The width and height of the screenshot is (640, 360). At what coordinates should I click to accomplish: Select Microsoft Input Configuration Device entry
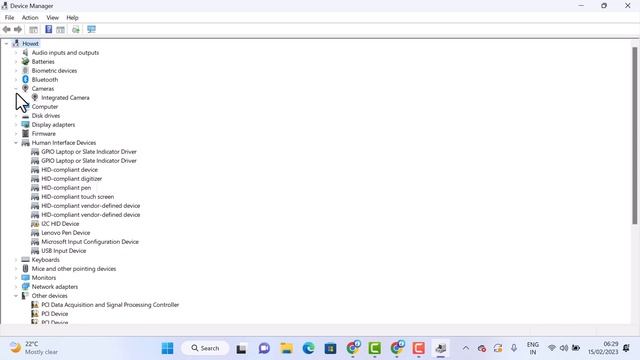click(x=90, y=242)
